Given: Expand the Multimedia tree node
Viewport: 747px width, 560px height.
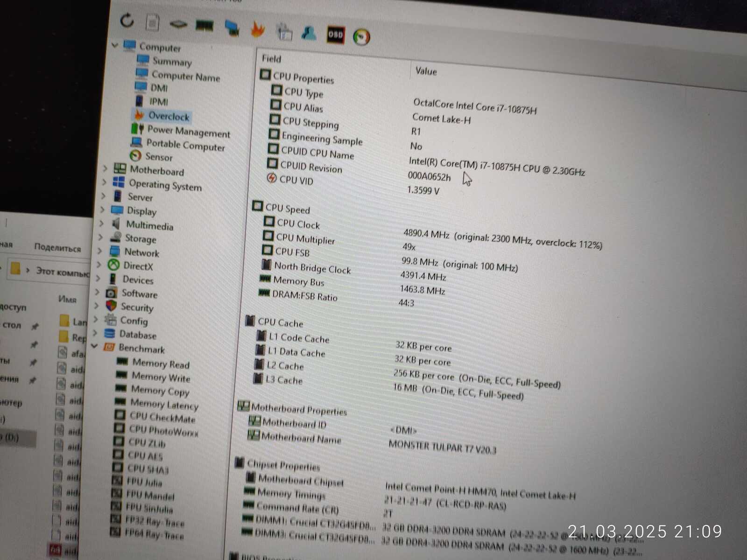Looking at the screenshot, I should (101, 223).
